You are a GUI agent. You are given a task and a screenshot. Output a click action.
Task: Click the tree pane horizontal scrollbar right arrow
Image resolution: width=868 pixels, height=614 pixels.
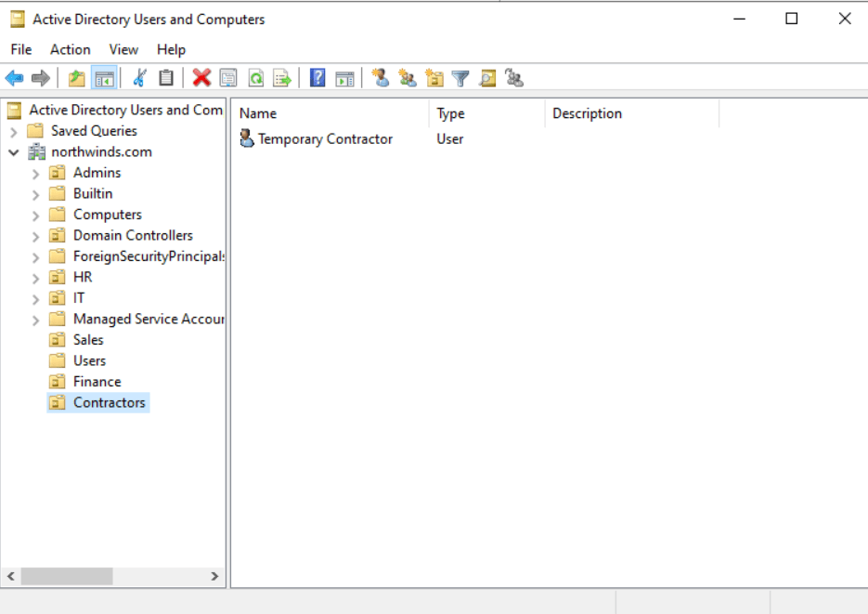click(215, 577)
